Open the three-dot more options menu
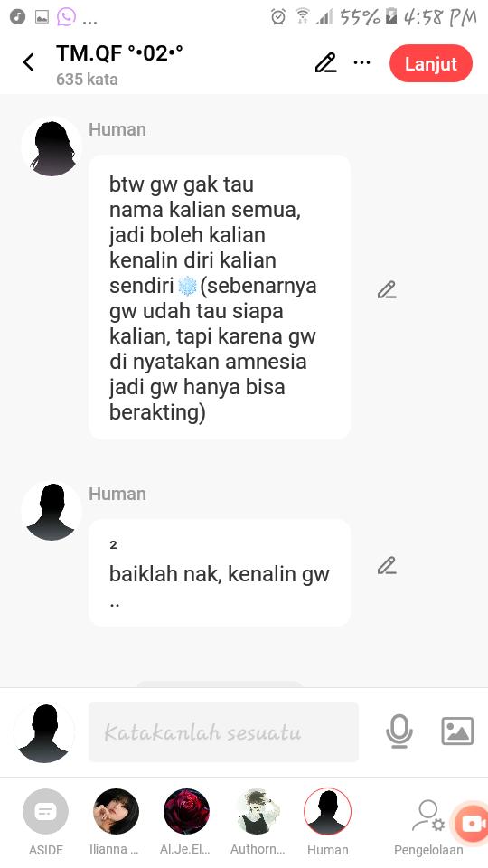 (x=361, y=62)
